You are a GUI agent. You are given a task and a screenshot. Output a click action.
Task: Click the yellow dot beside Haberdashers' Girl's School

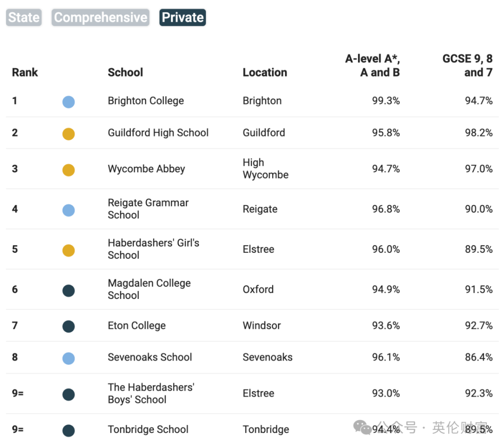69,250
